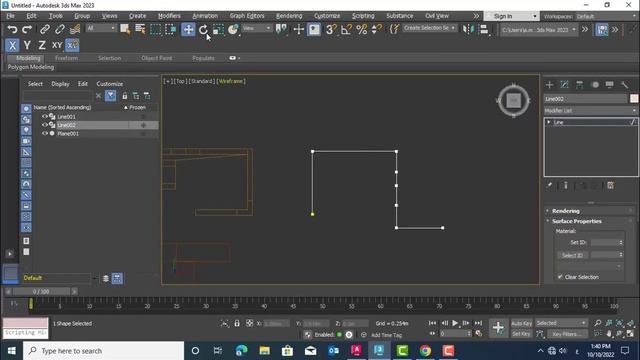The width and height of the screenshot is (640, 360).
Task: Collapse the Surface Properties rollout
Action: pos(576,221)
